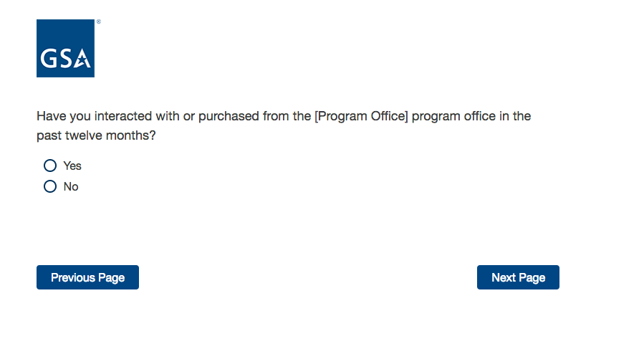644x364 pixels.
Task: Click the registered trademark symbol beside the logo
Action: [x=98, y=22]
